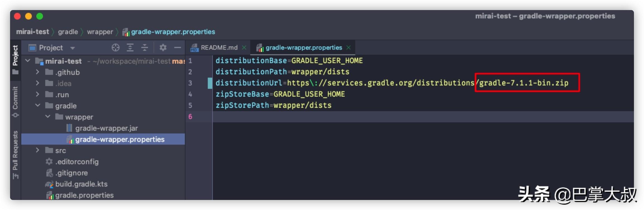Collapse the wrapper folder
The height and width of the screenshot is (210, 644).
48,116
